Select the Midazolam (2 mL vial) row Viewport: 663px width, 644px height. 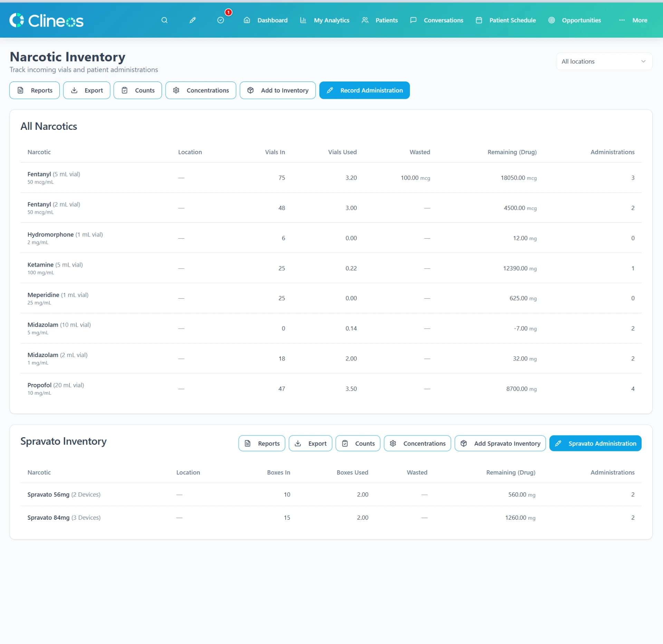coord(331,358)
